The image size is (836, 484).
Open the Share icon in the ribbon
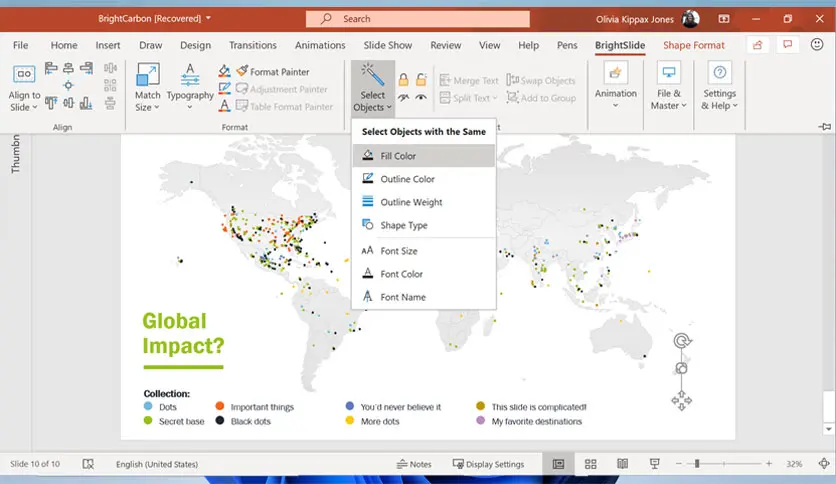758,45
